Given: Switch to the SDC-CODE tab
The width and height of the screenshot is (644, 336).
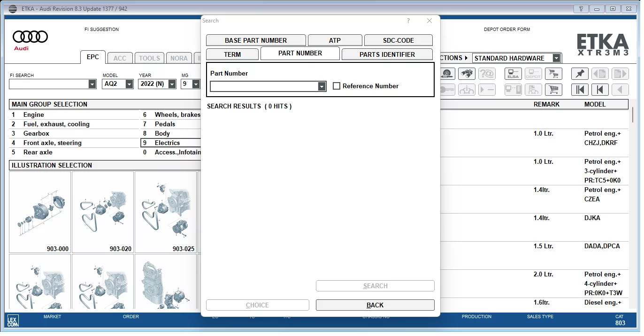Looking at the screenshot, I should (398, 40).
